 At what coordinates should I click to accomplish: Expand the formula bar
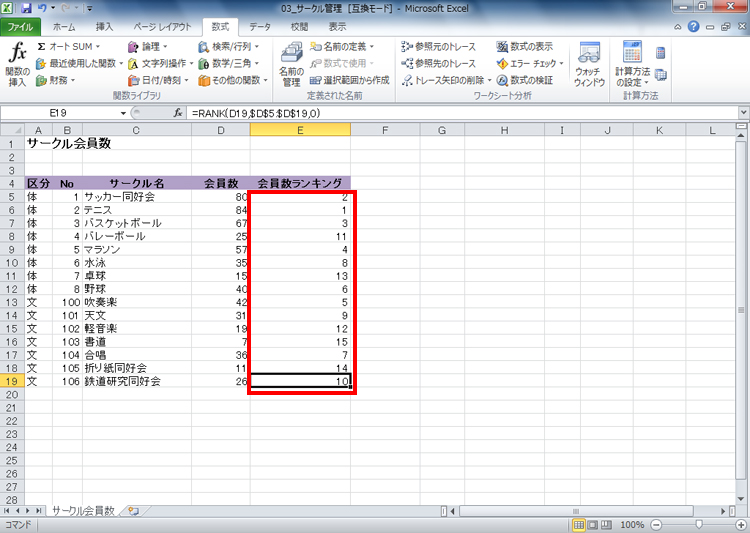(x=743, y=113)
